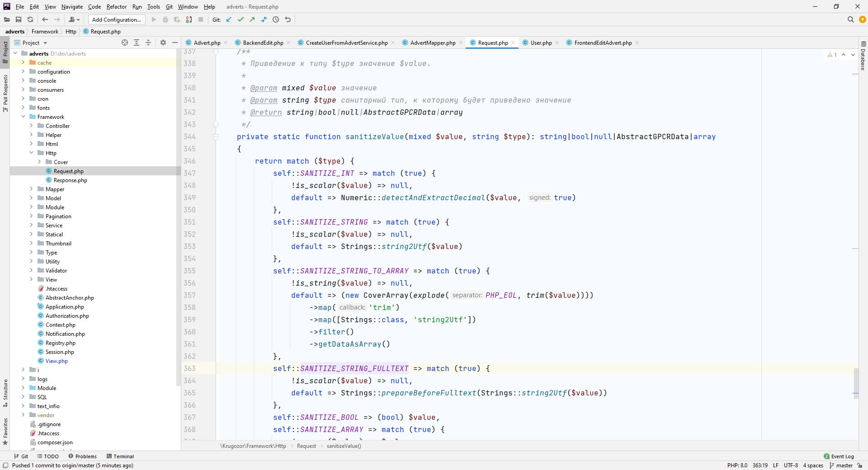
Task: Collapse the Framework folder
Action: (x=23, y=117)
